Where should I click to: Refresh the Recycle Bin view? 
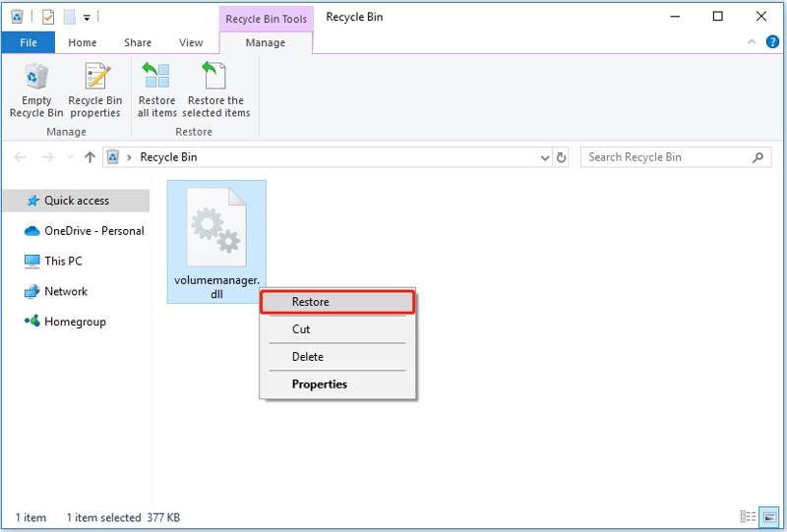coord(561,157)
